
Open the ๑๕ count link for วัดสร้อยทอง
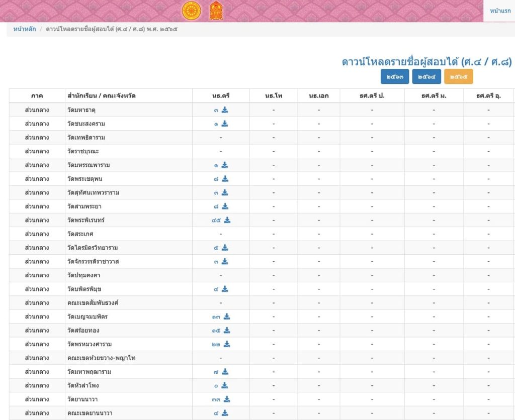216,331
